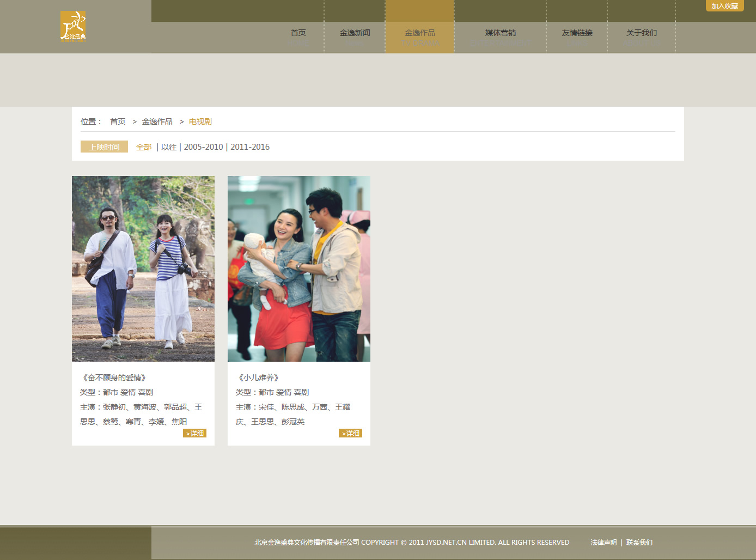This screenshot has width=756, height=560.
Task: Filter works by 以往 period
Action: (x=169, y=147)
